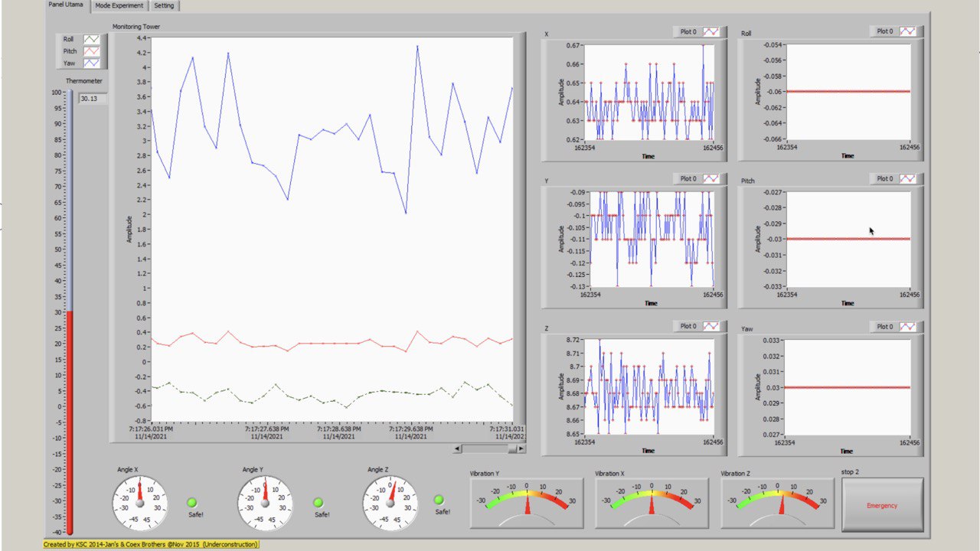Click the Pitch legend line icon

click(91, 51)
